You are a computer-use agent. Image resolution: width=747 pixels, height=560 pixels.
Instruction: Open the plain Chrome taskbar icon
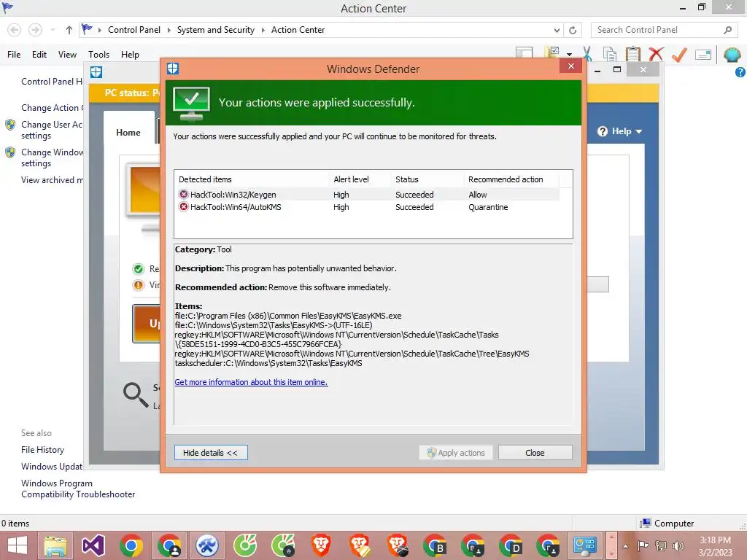[131, 545]
